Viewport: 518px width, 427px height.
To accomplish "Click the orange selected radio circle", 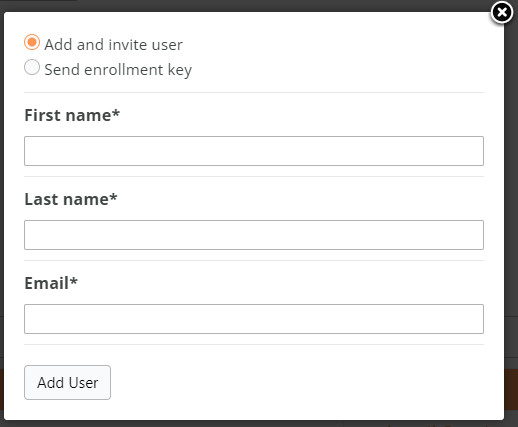I will [32, 42].
